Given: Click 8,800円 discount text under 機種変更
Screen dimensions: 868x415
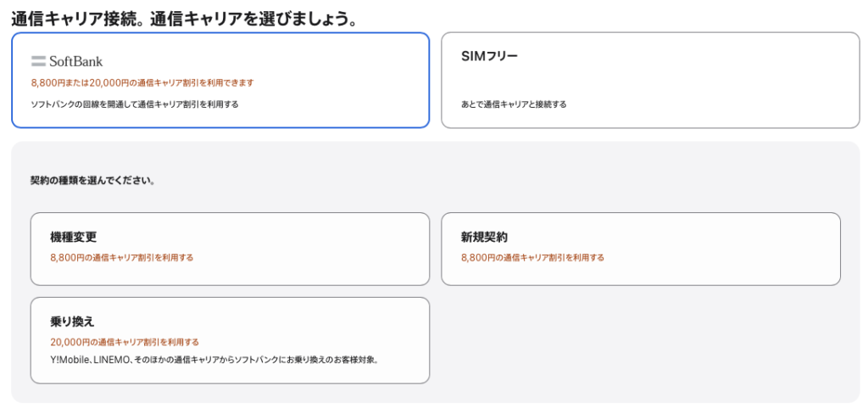Looking at the screenshot, I should 122,258.
